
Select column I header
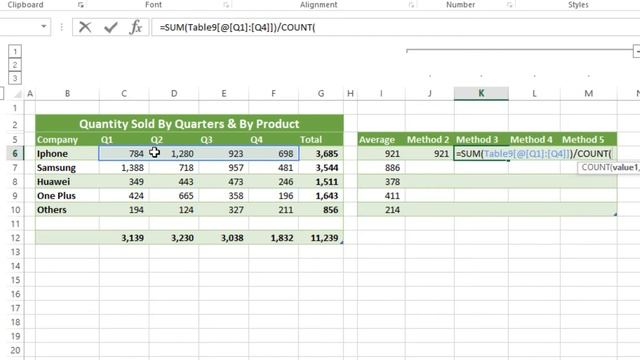tap(381, 93)
